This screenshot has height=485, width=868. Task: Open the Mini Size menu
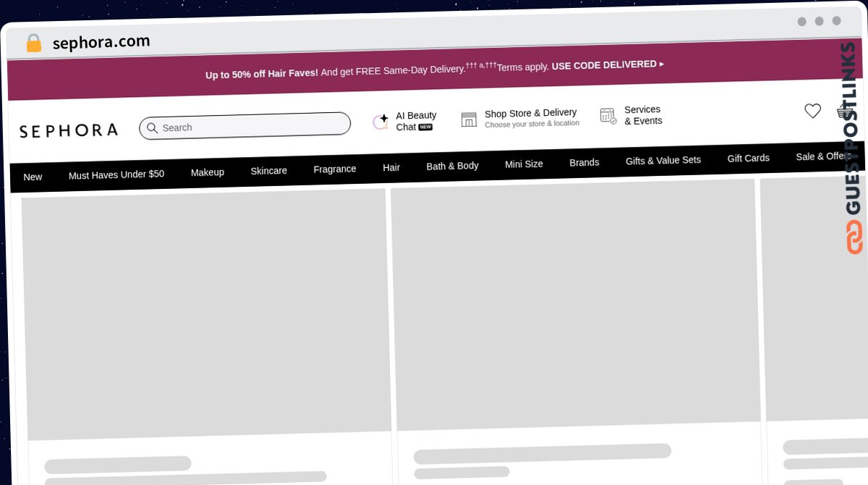point(524,164)
